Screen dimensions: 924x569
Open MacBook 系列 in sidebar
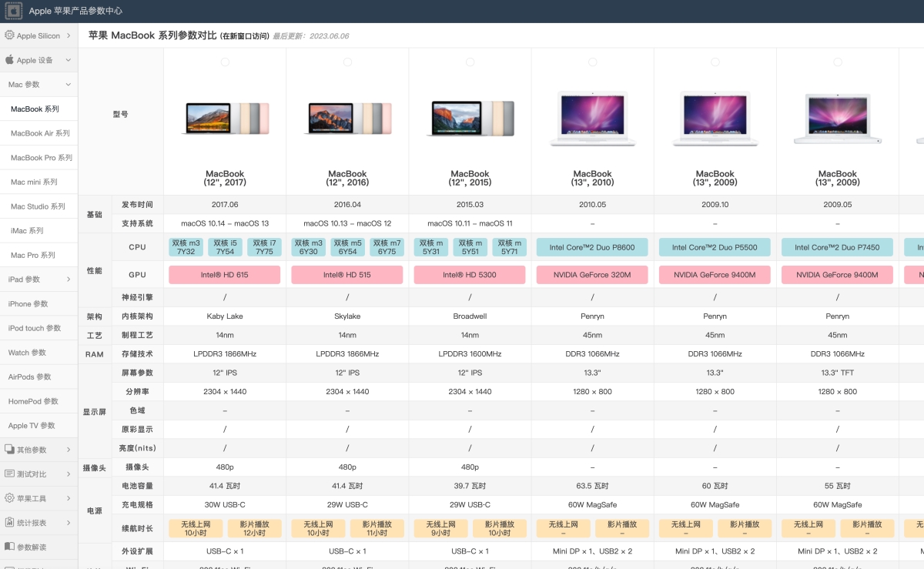[x=38, y=109]
